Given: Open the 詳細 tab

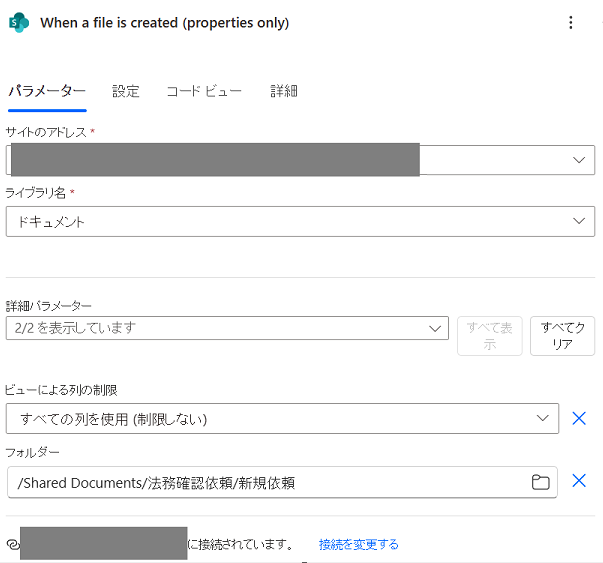Looking at the screenshot, I should (x=284, y=92).
